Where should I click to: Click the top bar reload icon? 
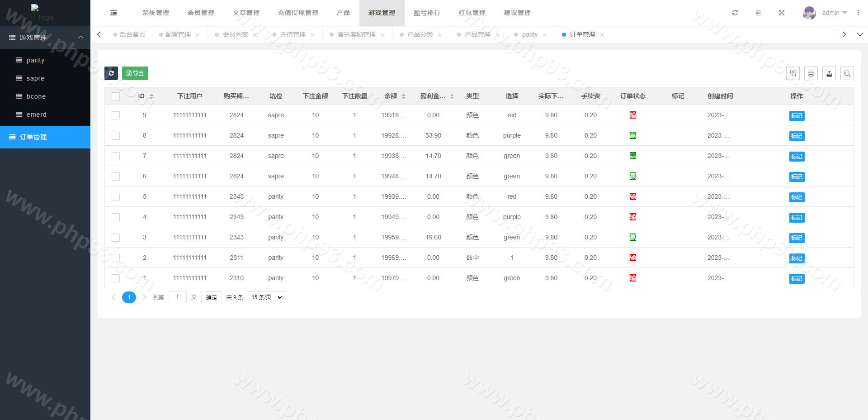coord(735,13)
